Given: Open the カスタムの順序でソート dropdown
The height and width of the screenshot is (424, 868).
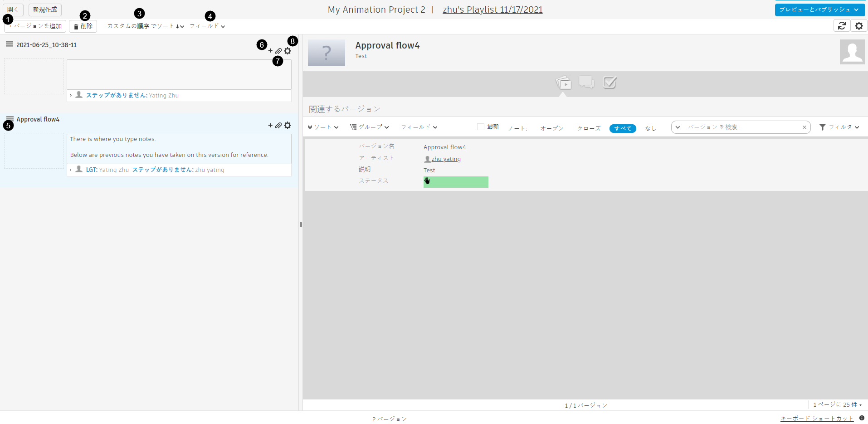Looking at the screenshot, I should (146, 26).
